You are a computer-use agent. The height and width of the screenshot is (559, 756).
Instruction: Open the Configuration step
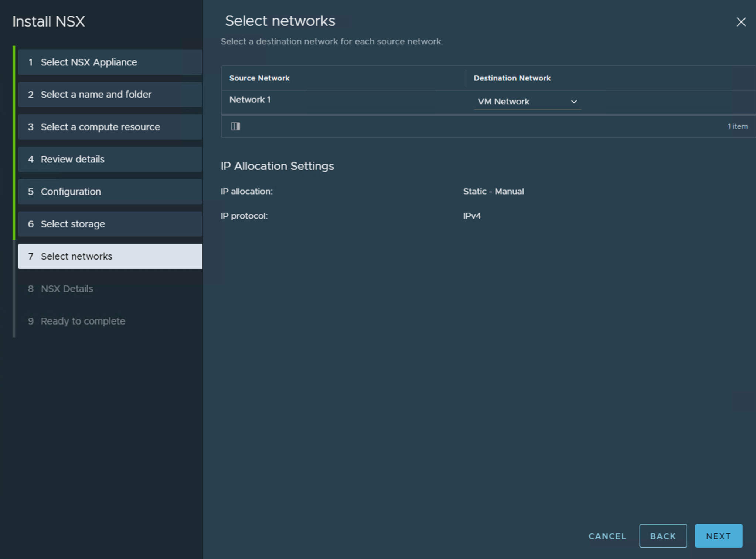click(x=110, y=192)
